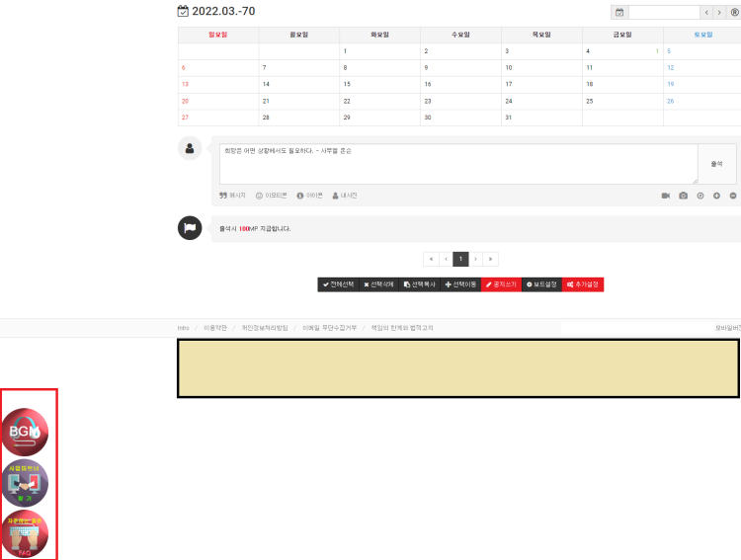Click the business partner handshake icon
The width and height of the screenshot is (741, 560).
pos(25,483)
